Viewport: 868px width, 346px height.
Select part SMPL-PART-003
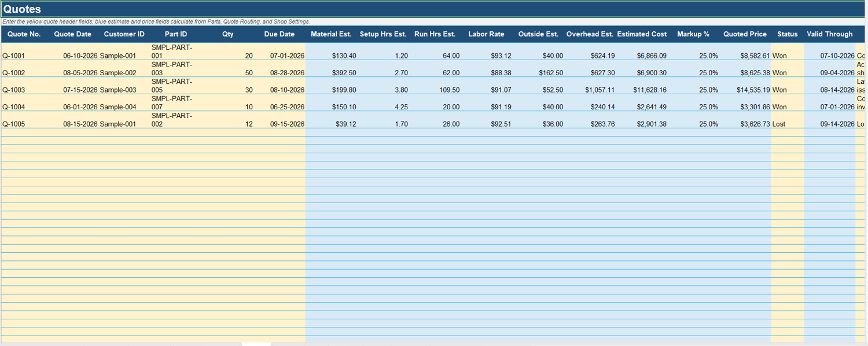tap(172, 68)
